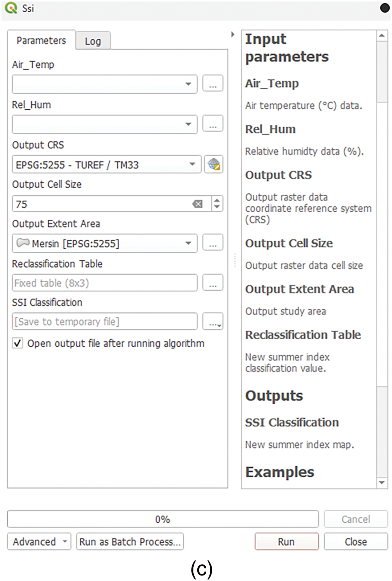This screenshot has height=581, width=392.
Task: Open the Advanced options menu
Action: pyautogui.click(x=39, y=542)
